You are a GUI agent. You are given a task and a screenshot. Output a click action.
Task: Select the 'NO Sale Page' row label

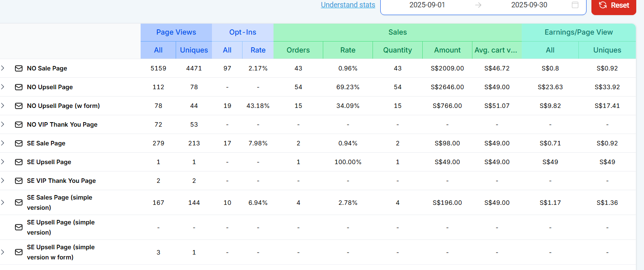pyautogui.click(x=47, y=68)
